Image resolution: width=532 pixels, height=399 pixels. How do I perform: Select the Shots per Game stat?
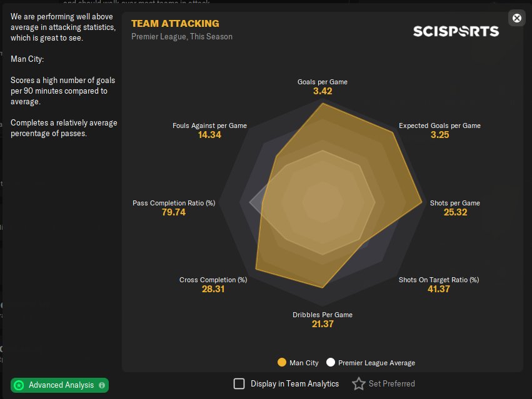(455, 203)
